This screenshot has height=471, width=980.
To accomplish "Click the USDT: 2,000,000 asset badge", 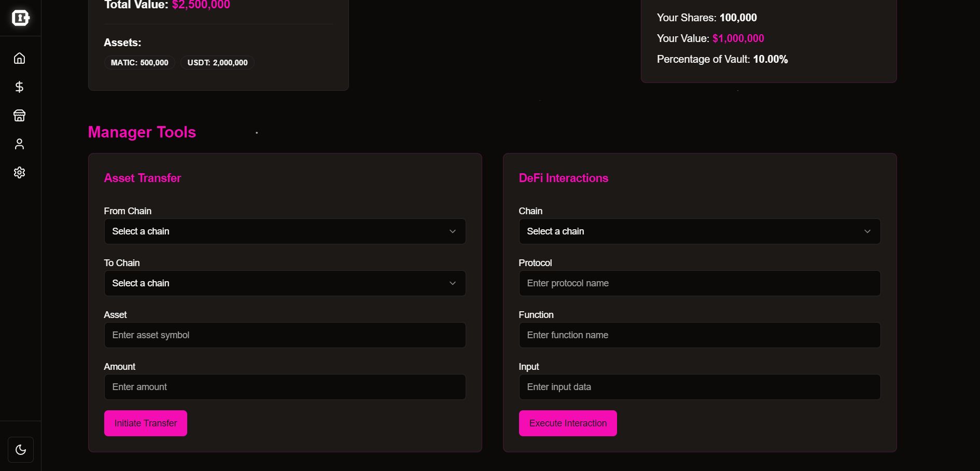I will pos(217,63).
